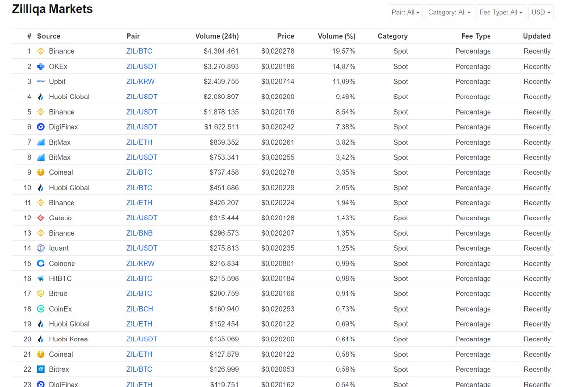Screen dimensions: 588x387
Task: Click Huobi Global icon in row 19
Action: [41, 325]
